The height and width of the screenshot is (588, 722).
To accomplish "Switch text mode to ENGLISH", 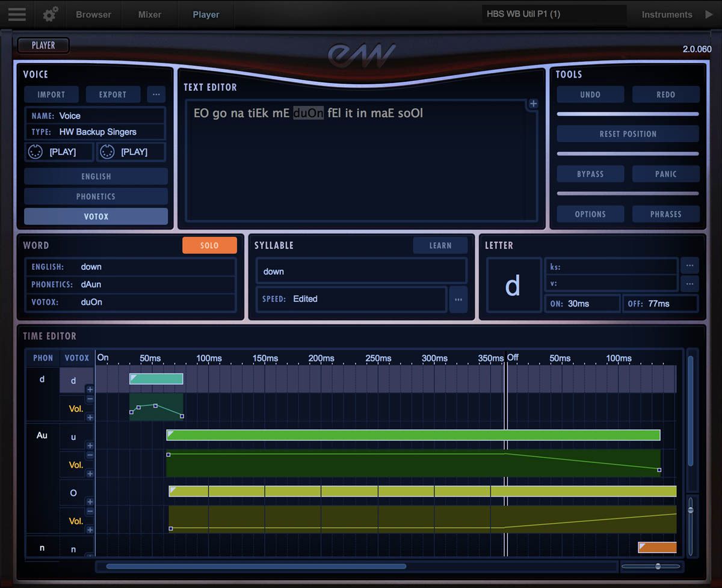I will pyautogui.click(x=96, y=176).
